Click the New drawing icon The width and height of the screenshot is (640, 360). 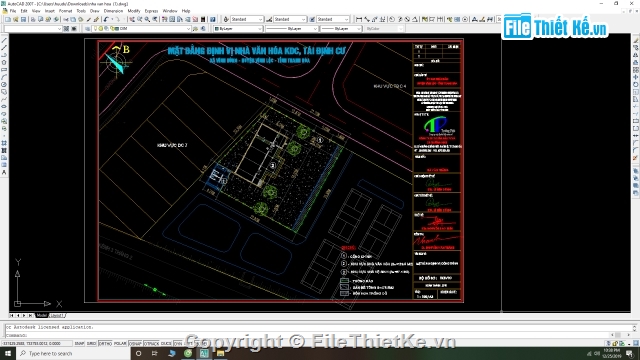coord(8,19)
